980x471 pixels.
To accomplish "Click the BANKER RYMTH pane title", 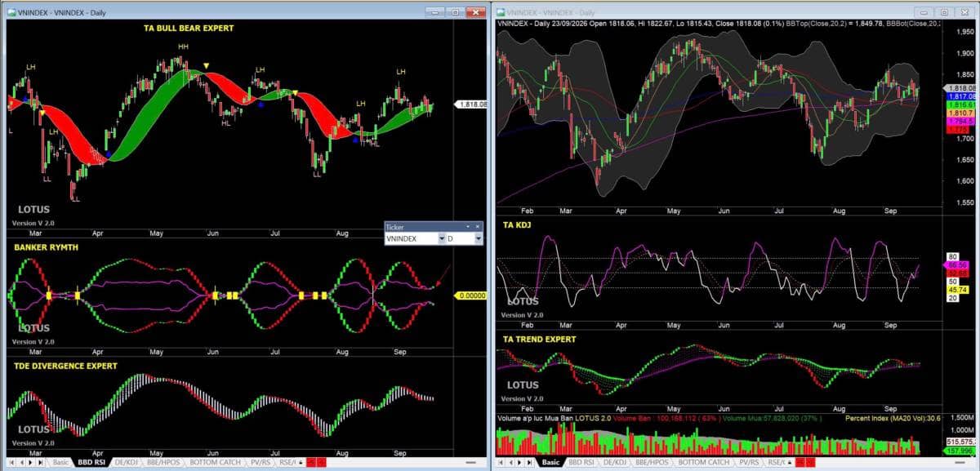I will click(x=46, y=247).
